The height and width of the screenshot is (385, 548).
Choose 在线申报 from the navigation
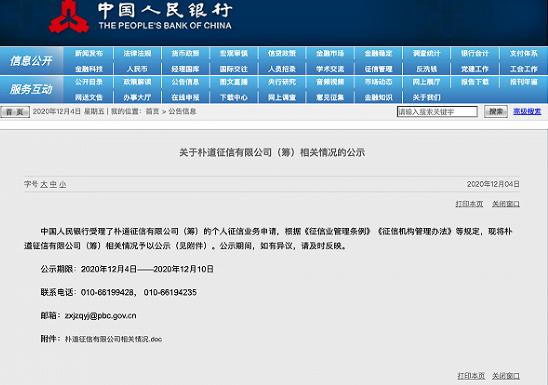click(185, 97)
